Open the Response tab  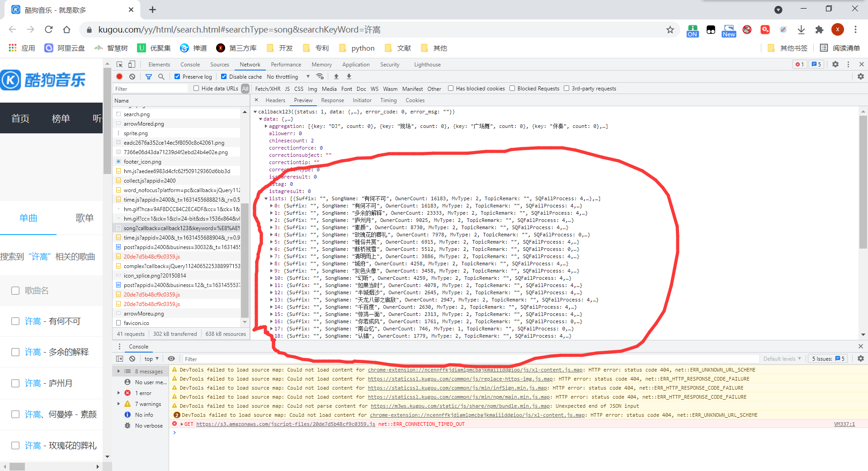tap(332, 100)
